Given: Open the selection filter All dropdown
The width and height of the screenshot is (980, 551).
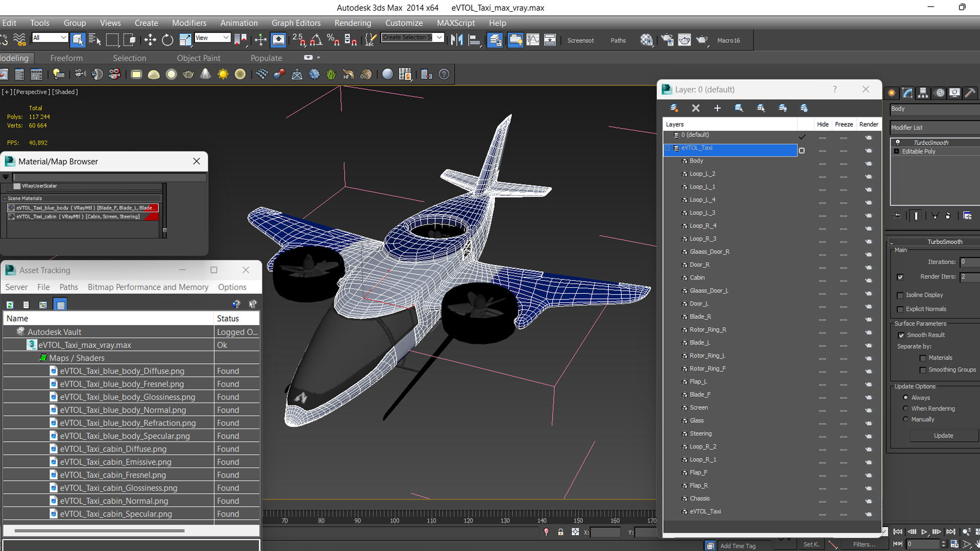Looking at the screenshot, I should click(x=50, y=38).
